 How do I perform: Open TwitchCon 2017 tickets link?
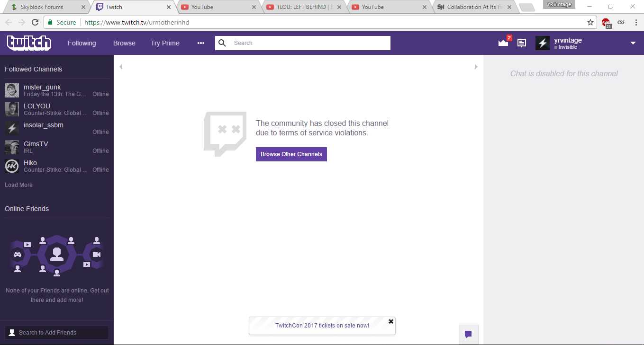[322, 326]
